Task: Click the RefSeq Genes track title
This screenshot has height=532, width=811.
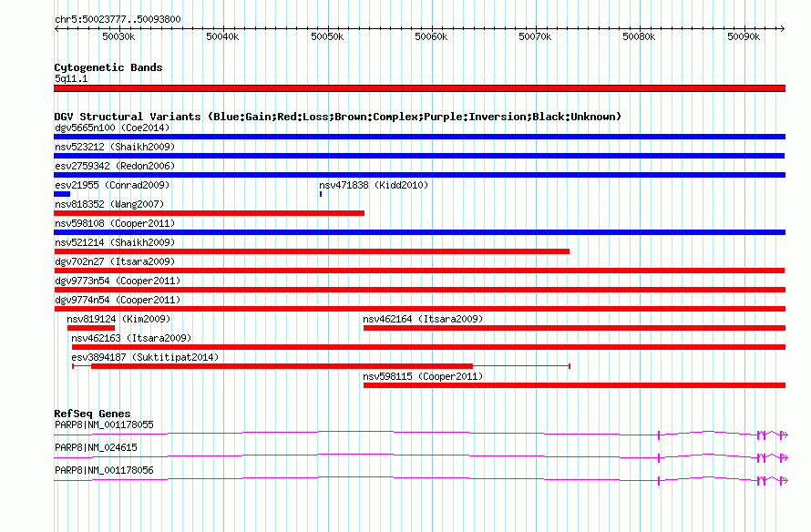Action: (x=92, y=413)
